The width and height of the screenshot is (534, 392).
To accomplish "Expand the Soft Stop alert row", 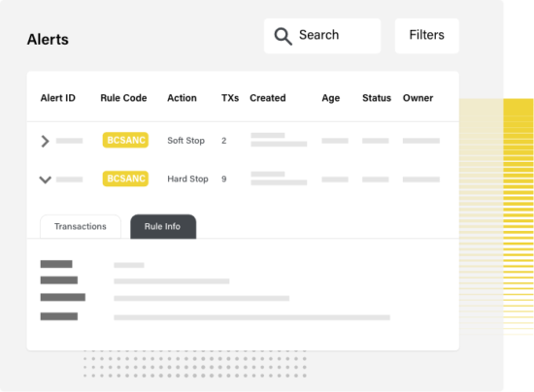I will click(x=45, y=141).
